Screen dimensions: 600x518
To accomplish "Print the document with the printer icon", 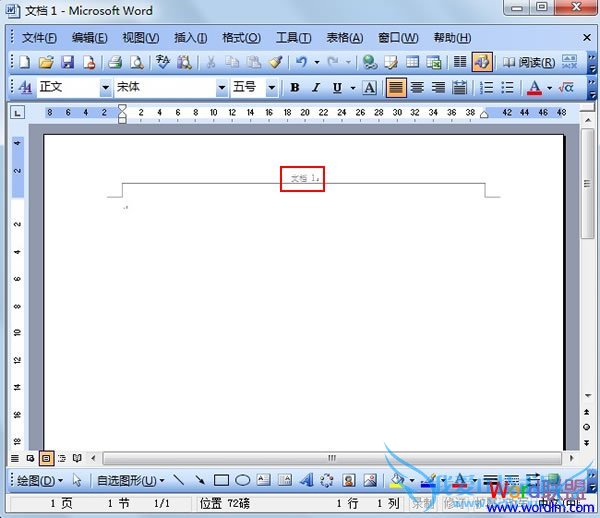I will click(x=115, y=62).
